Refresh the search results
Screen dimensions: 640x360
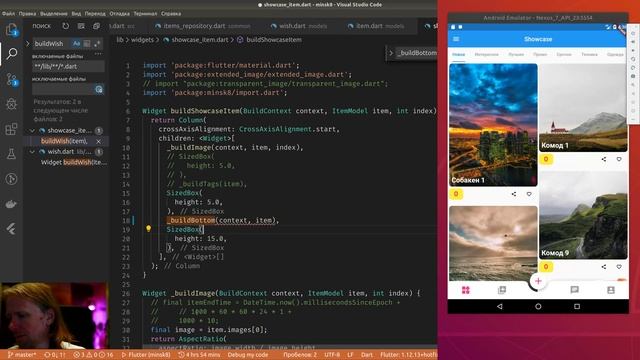coord(65,26)
